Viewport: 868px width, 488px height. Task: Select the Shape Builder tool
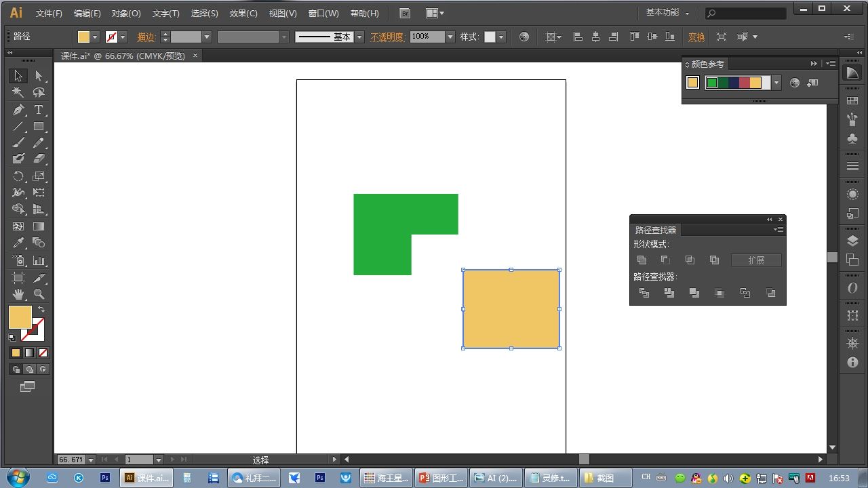click(x=18, y=209)
